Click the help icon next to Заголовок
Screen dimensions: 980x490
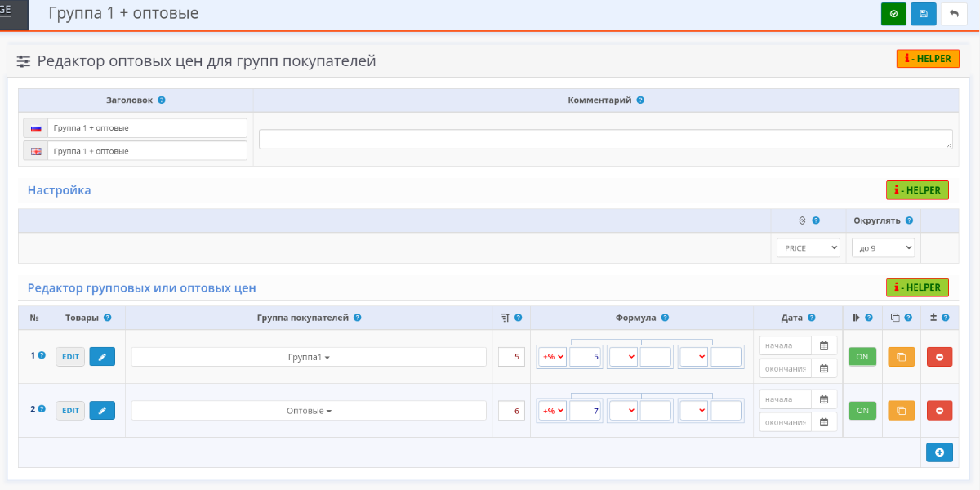162,100
